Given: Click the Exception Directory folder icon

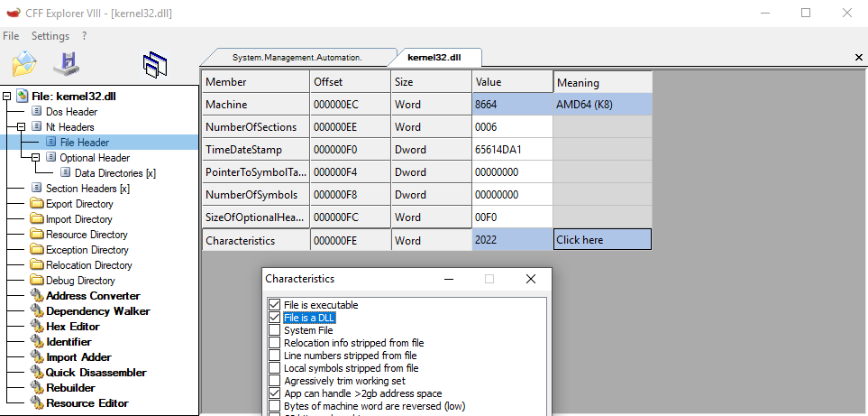Looking at the screenshot, I should point(37,250).
